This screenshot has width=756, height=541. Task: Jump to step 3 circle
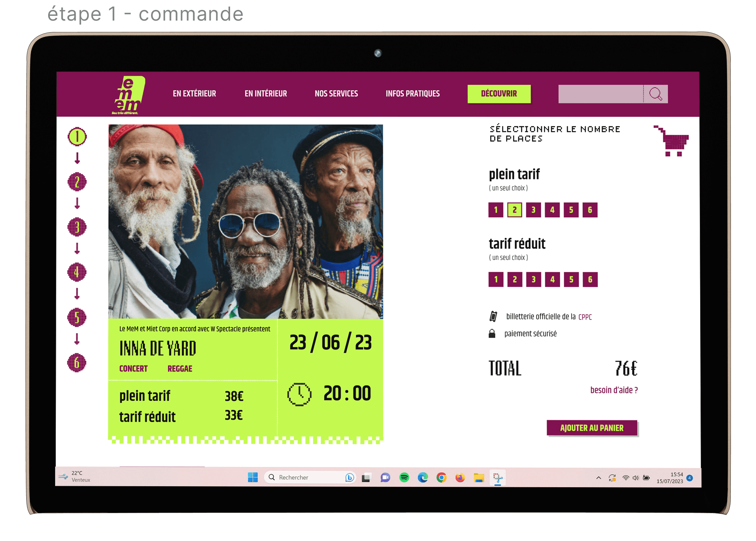[x=77, y=227]
